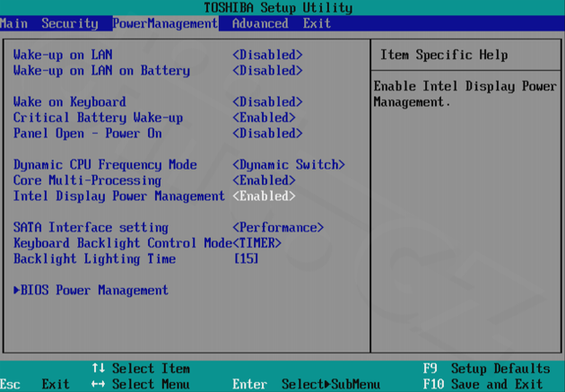Click the up-down arrows Select Item hint
Viewport: 565px width, 392px height.
click(x=141, y=369)
